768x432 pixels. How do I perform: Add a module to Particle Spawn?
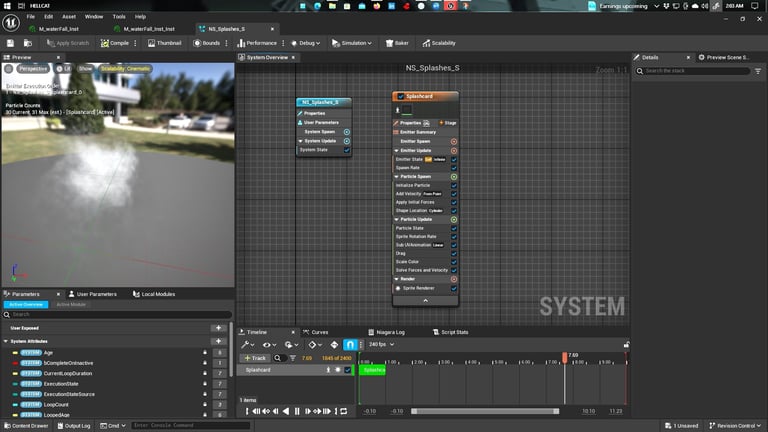[454, 177]
